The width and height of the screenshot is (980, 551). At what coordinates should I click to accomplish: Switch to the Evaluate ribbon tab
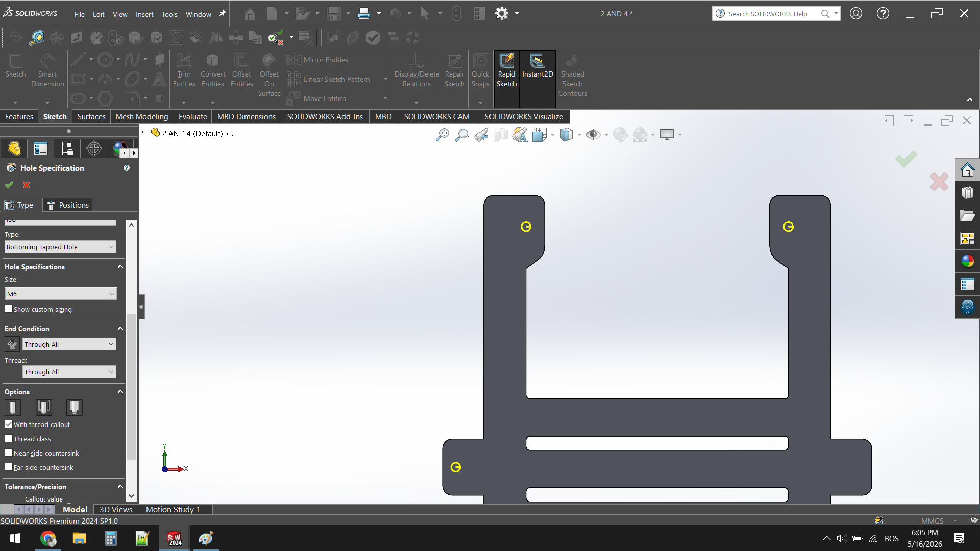pos(192,117)
